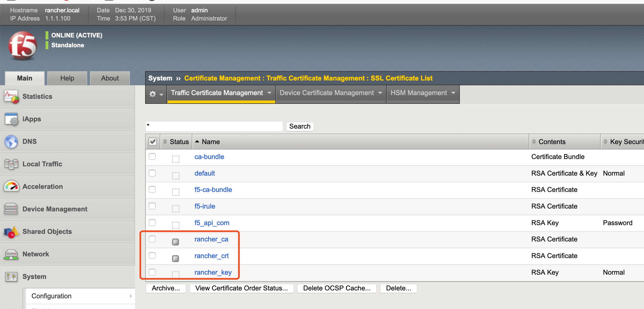Expand Traffic Certificate Management dropdown arrow
Viewport: 644px width, 309px height.
(269, 93)
